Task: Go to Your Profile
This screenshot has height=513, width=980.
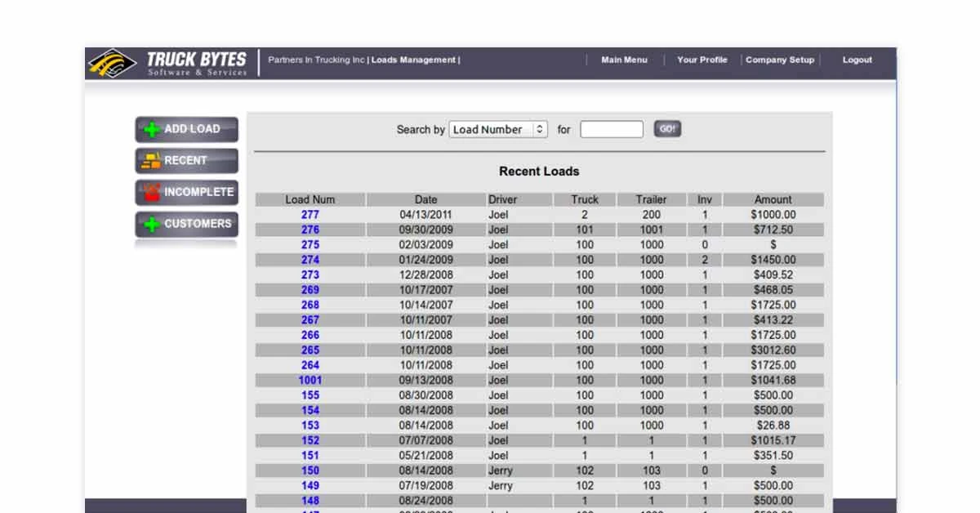Action: point(702,60)
